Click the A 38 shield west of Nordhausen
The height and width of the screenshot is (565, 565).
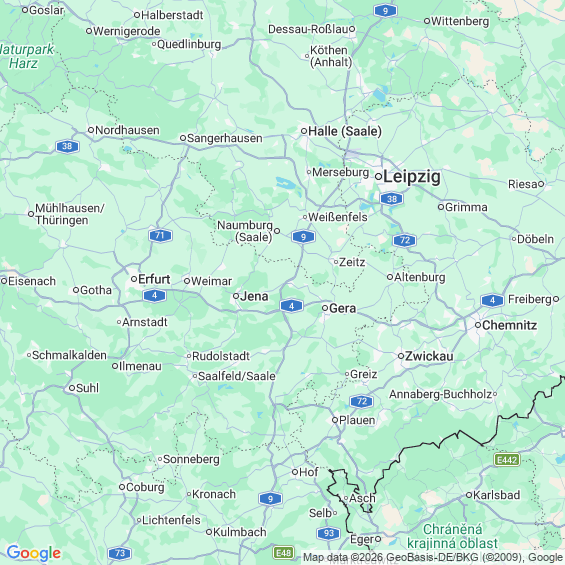(x=67, y=146)
